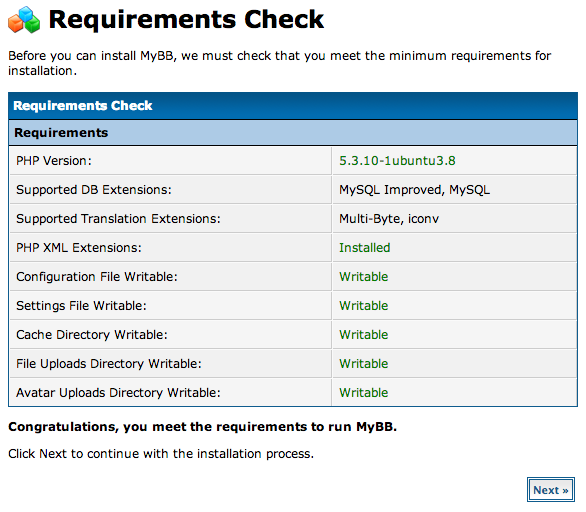Screen dimensions: 586x512
Task: Click 'Writable' in Settings File row
Action: (x=364, y=306)
